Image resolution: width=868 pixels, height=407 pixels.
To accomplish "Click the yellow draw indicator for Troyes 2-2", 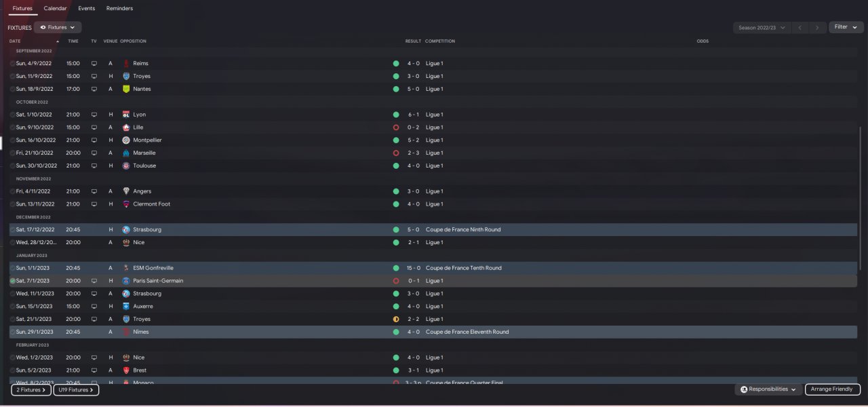I will pyautogui.click(x=396, y=319).
